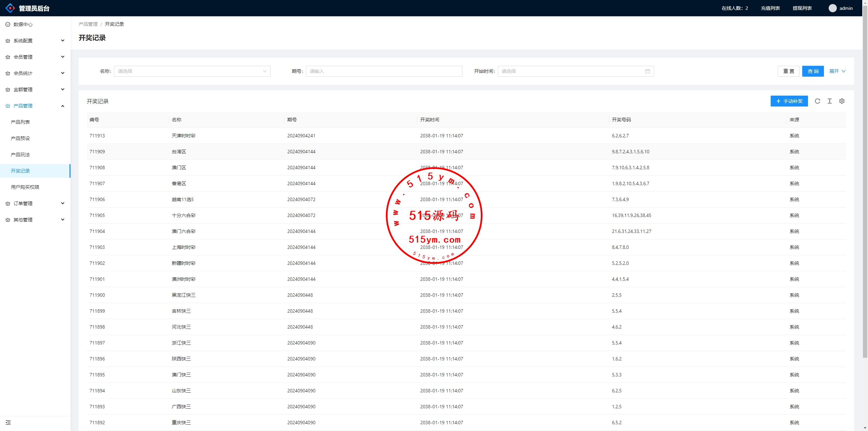
Task: Click the 查询 search button
Action: [813, 71]
